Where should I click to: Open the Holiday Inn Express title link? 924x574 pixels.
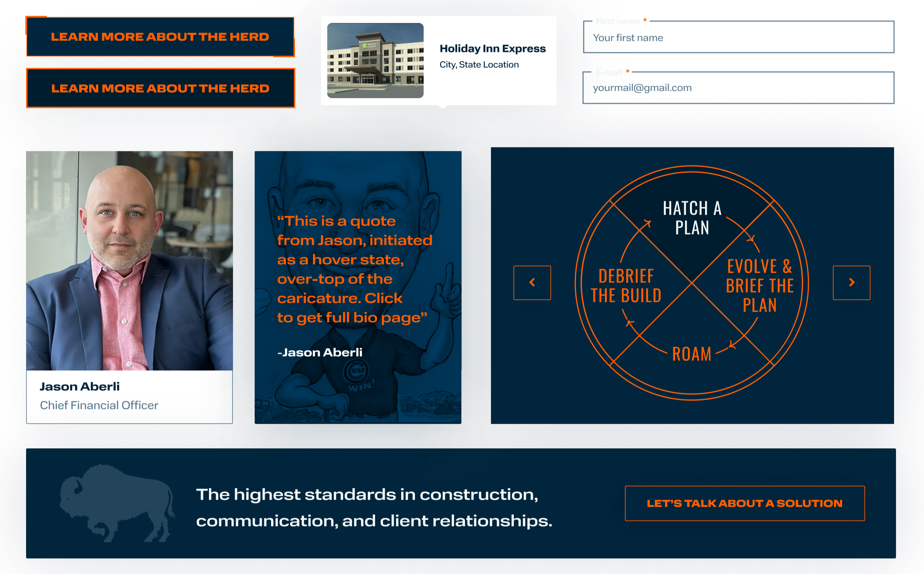tap(492, 49)
